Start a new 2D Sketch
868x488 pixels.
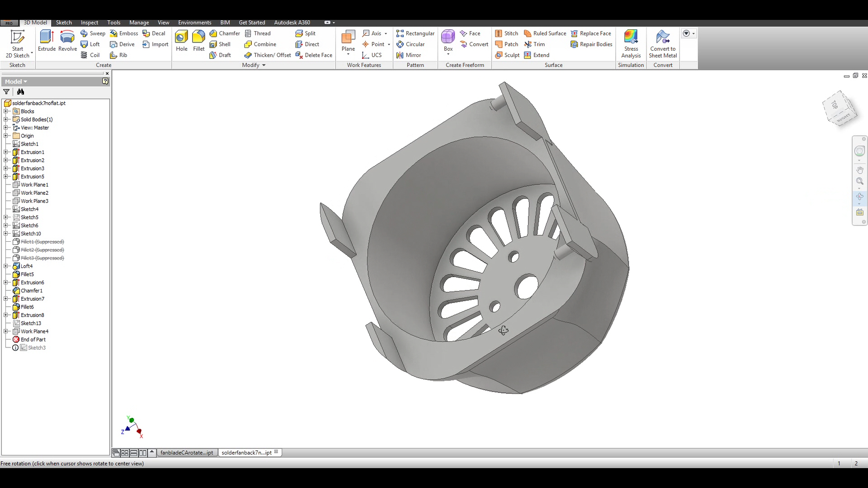point(17,44)
